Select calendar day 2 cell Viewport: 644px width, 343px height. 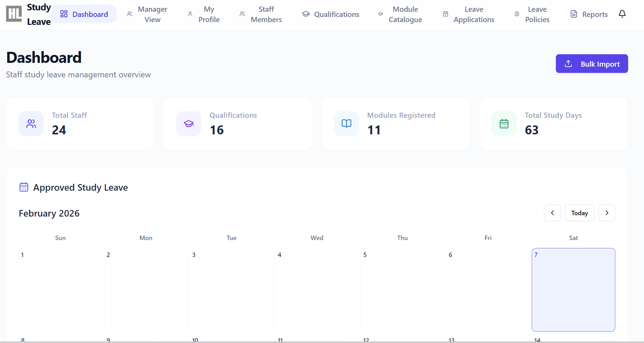[146, 290]
